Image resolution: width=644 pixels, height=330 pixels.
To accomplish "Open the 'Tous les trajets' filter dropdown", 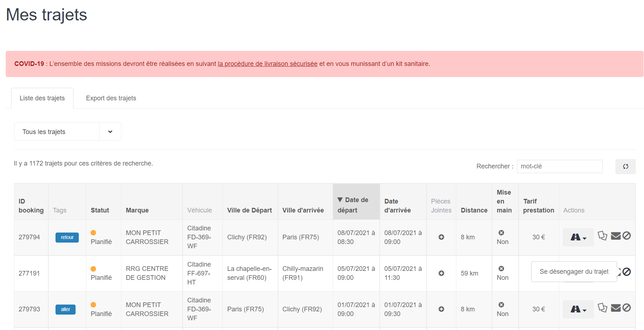I will [67, 131].
